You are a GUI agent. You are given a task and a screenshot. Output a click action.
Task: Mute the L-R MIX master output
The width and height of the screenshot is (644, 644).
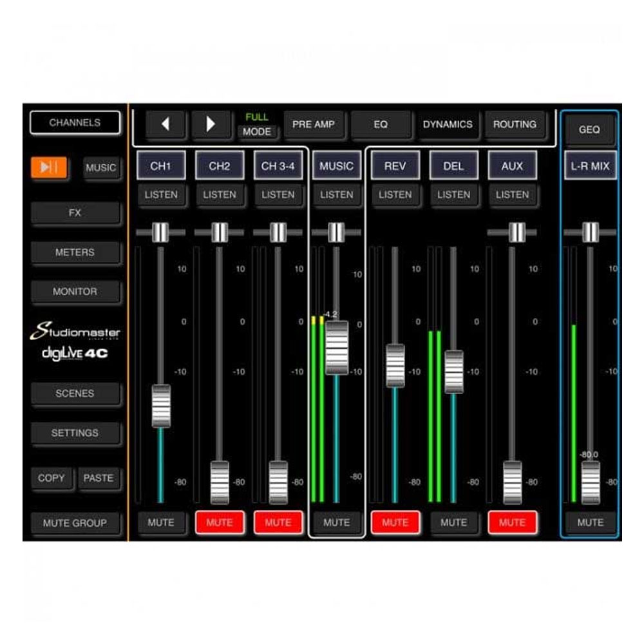590,522
